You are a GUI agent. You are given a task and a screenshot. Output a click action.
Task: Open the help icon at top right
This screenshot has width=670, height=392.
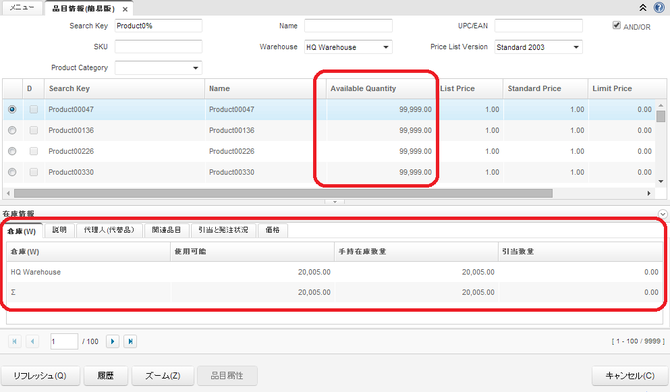(x=659, y=7)
